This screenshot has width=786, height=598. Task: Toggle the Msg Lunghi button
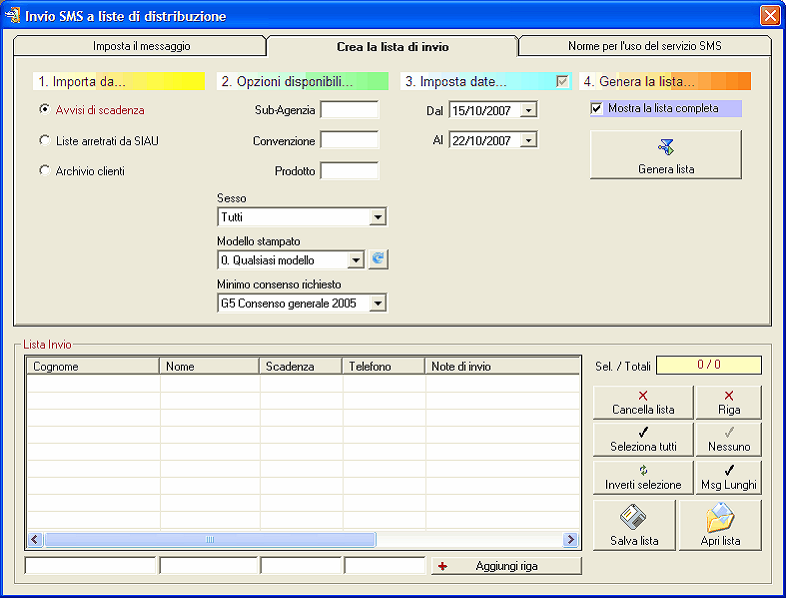click(x=728, y=477)
